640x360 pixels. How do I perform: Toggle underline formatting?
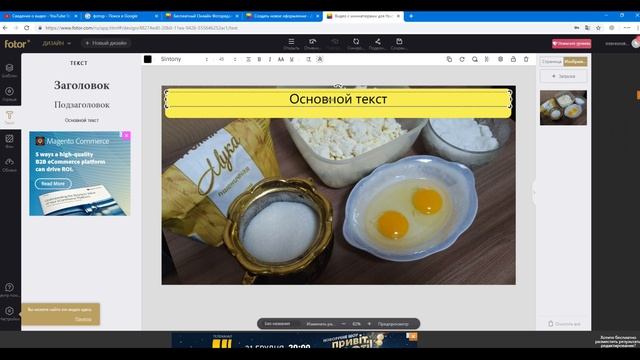point(291,59)
